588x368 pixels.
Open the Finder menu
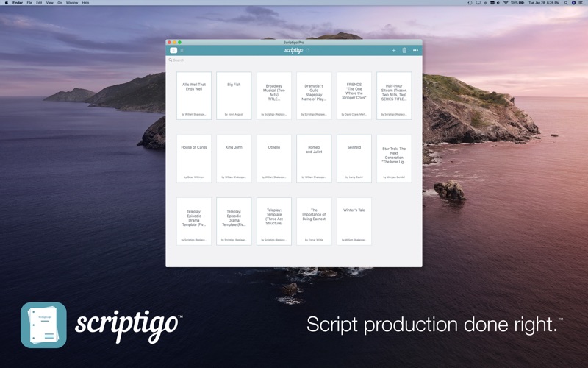pos(18,3)
